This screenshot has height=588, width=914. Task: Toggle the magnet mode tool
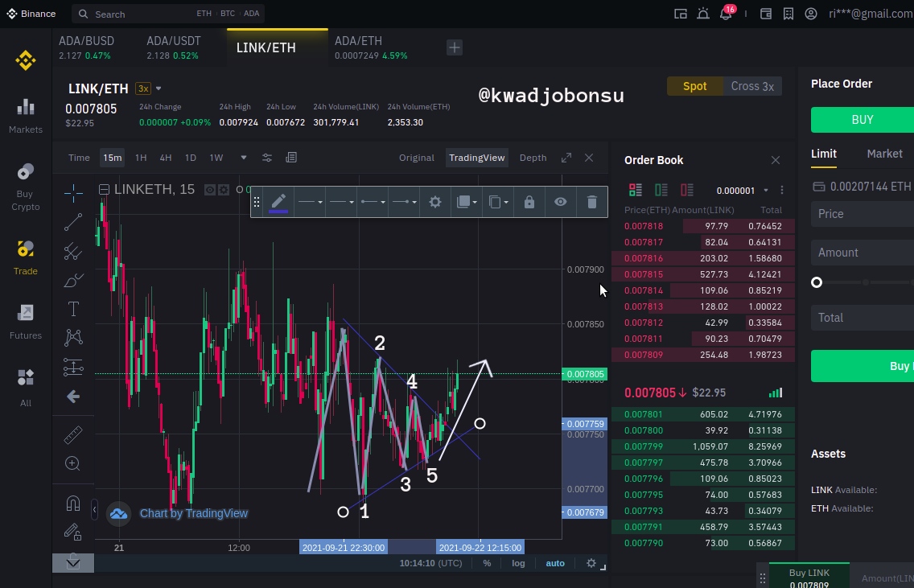pyautogui.click(x=73, y=503)
